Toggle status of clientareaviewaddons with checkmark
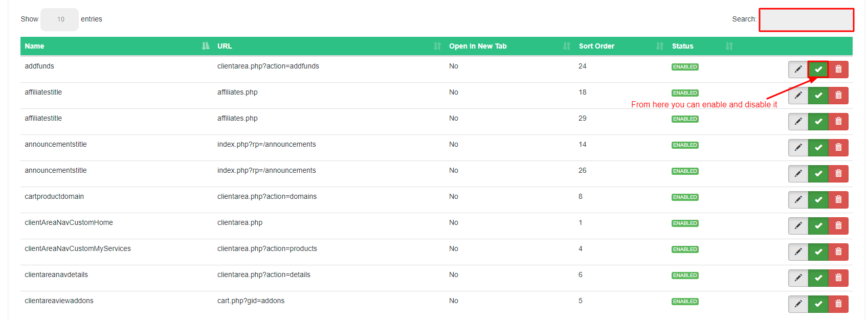Viewport: 868px width, 320px height. [x=818, y=304]
